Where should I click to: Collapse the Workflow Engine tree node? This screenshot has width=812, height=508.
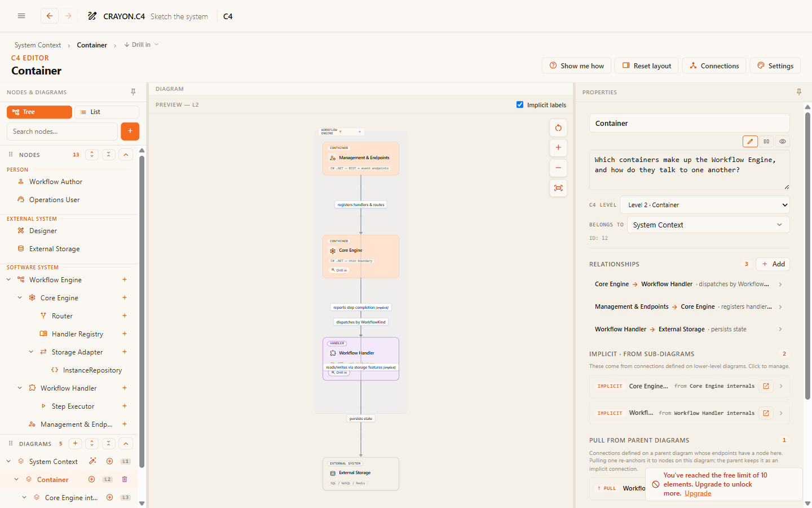pyautogui.click(x=8, y=279)
